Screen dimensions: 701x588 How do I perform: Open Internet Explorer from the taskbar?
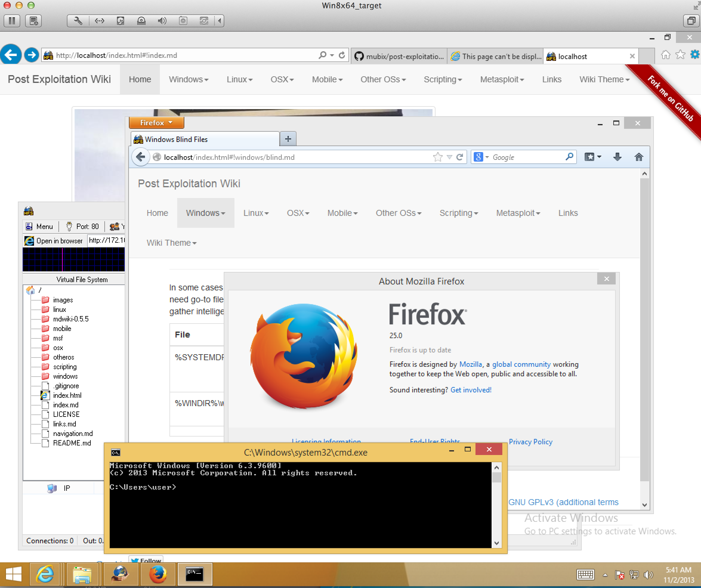pos(45,574)
